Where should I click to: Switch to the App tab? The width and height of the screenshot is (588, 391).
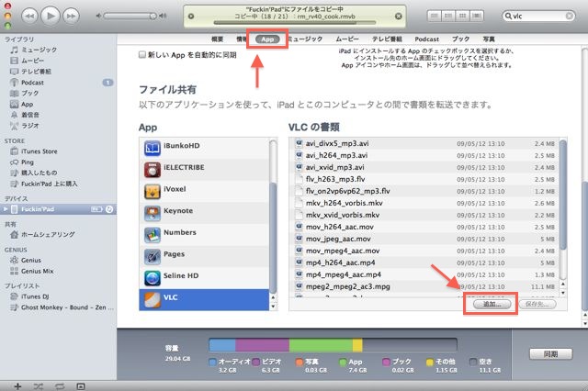tap(267, 39)
